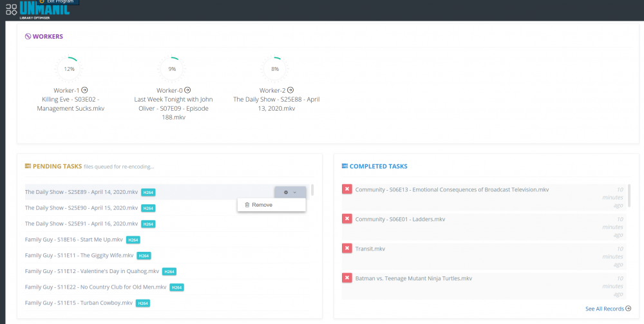Click the 8% progress circle for Worker-2
Viewport: 644px width, 324px height.
(x=275, y=69)
